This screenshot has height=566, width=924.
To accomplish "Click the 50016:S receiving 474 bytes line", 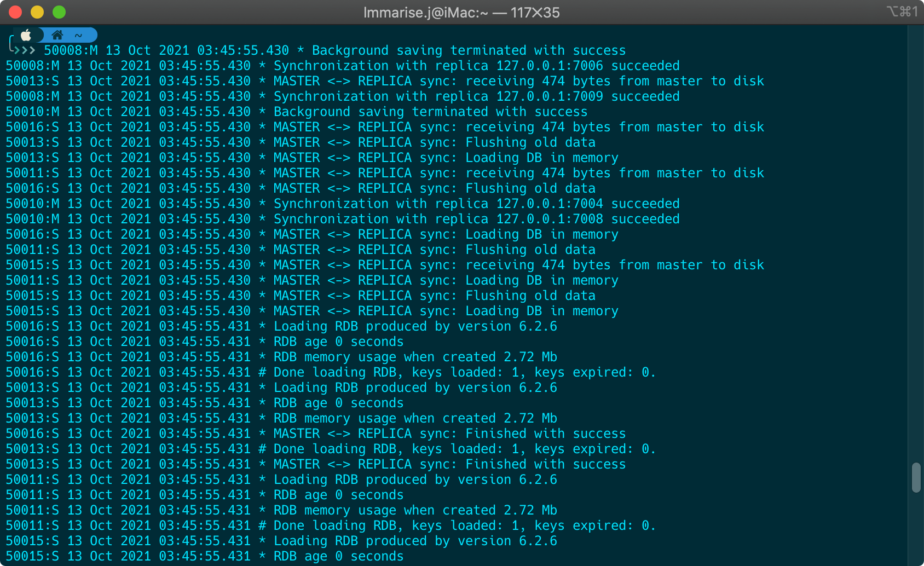I will [385, 127].
